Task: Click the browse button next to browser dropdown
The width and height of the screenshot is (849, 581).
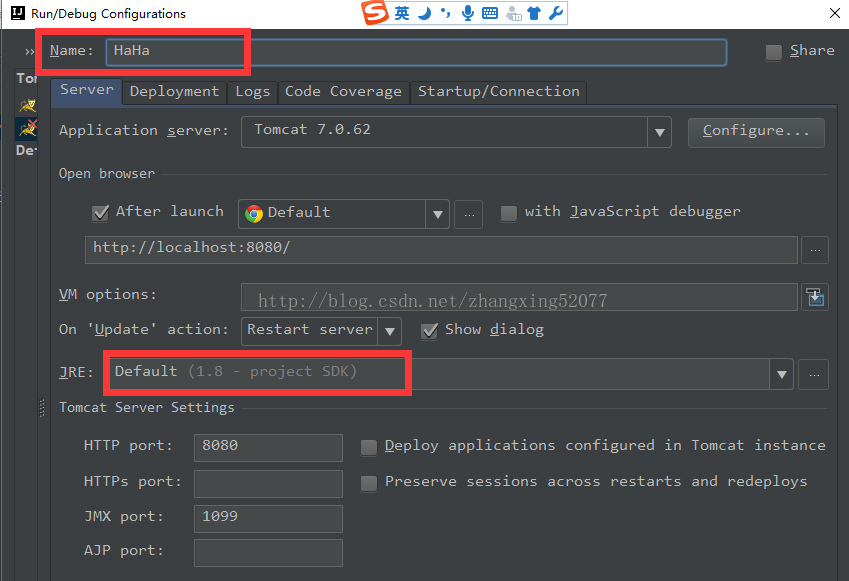Action: click(x=468, y=214)
